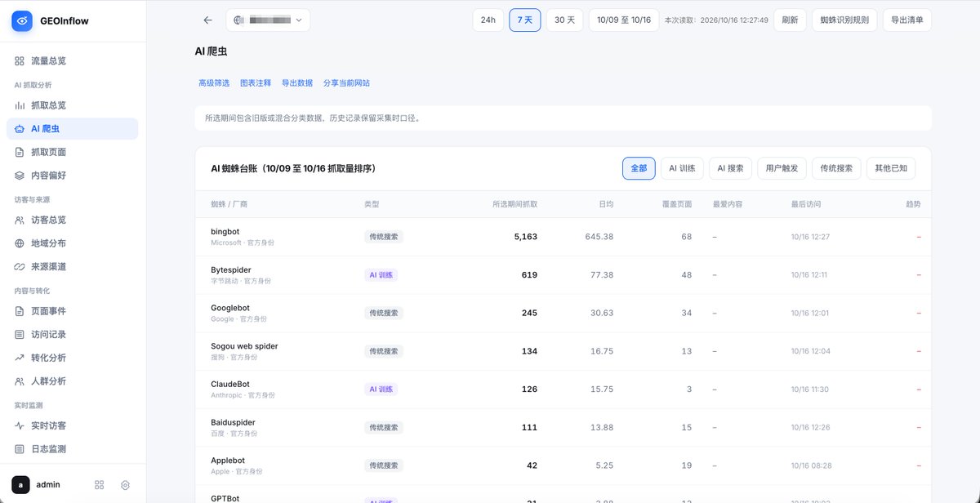Image resolution: width=980 pixels, height=503 pixels.
Task: Click the AI 爬虫 robot icon
Action: click(x=20, y=129)
